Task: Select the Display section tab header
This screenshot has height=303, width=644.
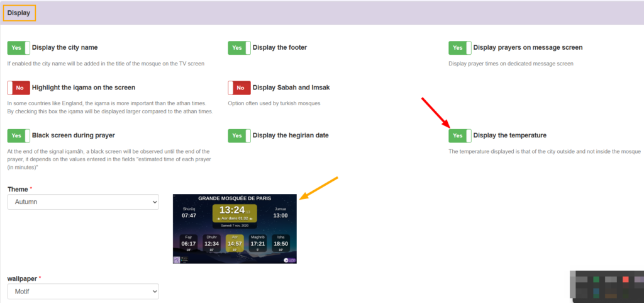Action: point(18,13)
